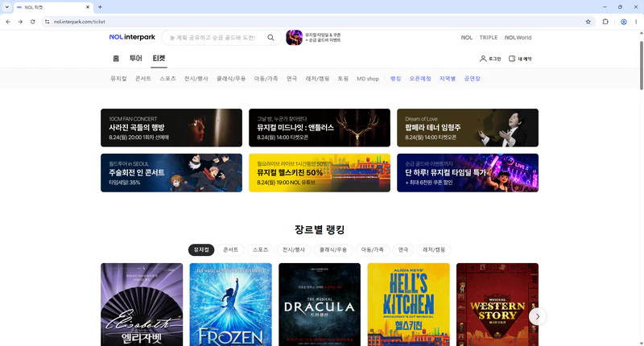The height and width of the screenshot is (346, 644).
Task: Select the 스포츠 ranking filter pill
Action: pos(260,249)
